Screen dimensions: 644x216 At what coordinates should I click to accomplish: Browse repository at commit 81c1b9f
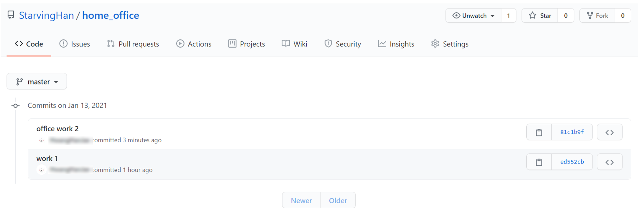(610, 132)
